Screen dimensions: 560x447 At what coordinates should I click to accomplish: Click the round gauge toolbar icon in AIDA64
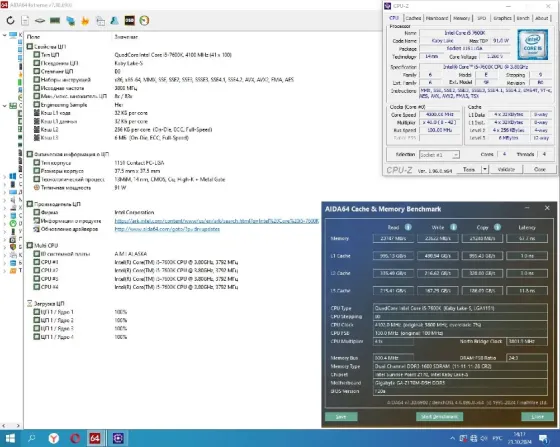coord(144,21)
